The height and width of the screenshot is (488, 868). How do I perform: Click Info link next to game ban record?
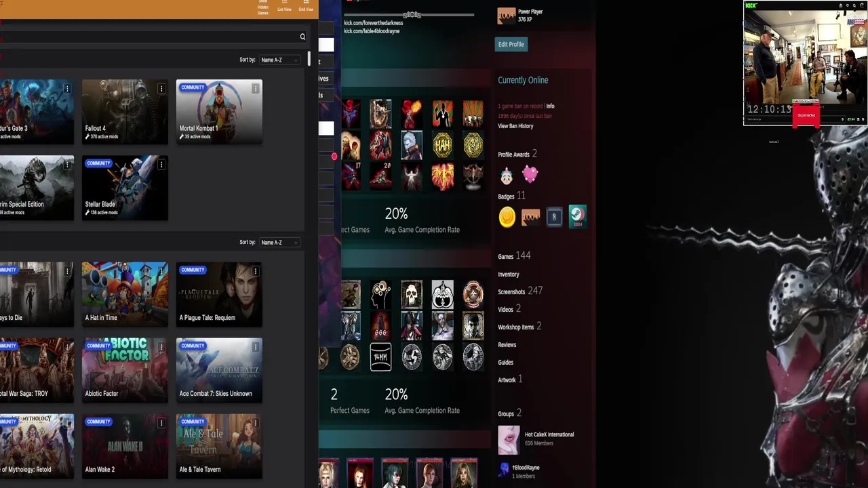551,106
